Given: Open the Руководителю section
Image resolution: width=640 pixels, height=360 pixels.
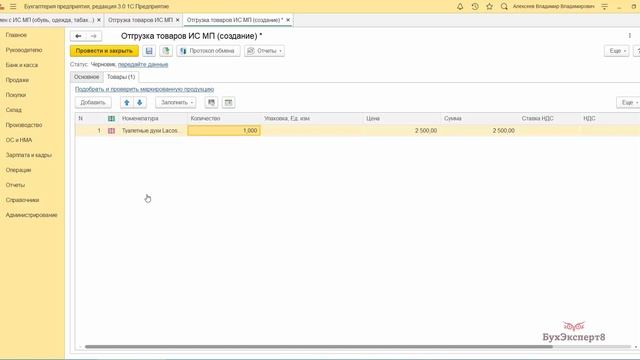Looking at the screenshot, I should tap(24, 50).
